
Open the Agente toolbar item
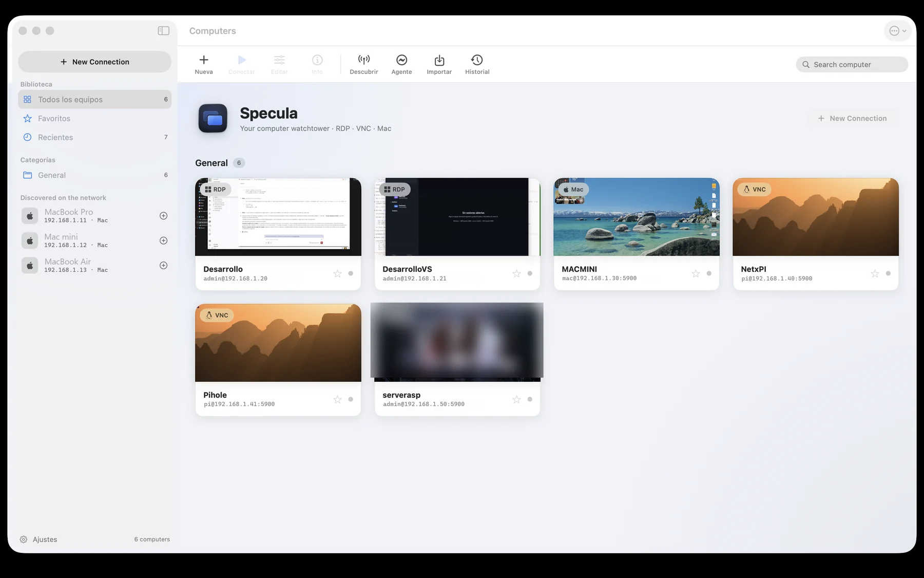pos(401,65)
